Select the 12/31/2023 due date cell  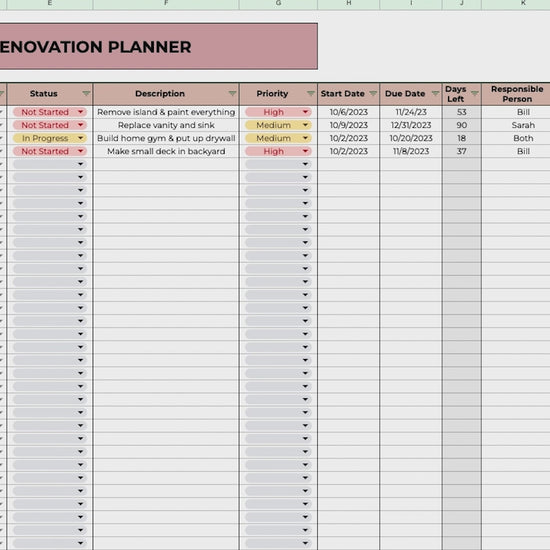pyautogui.click(x=411, y=125)
